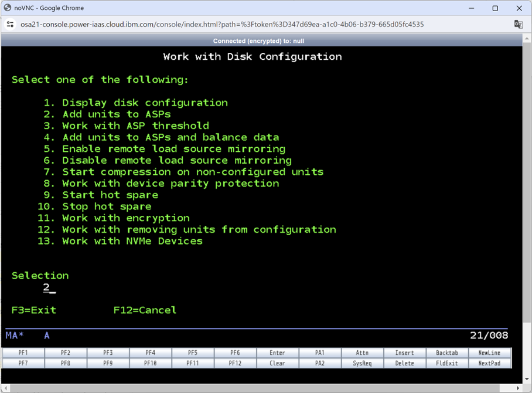532x393 pixels.
Task: Click the horizontal scrollbar thumb
Action: (x=254, y=388)
